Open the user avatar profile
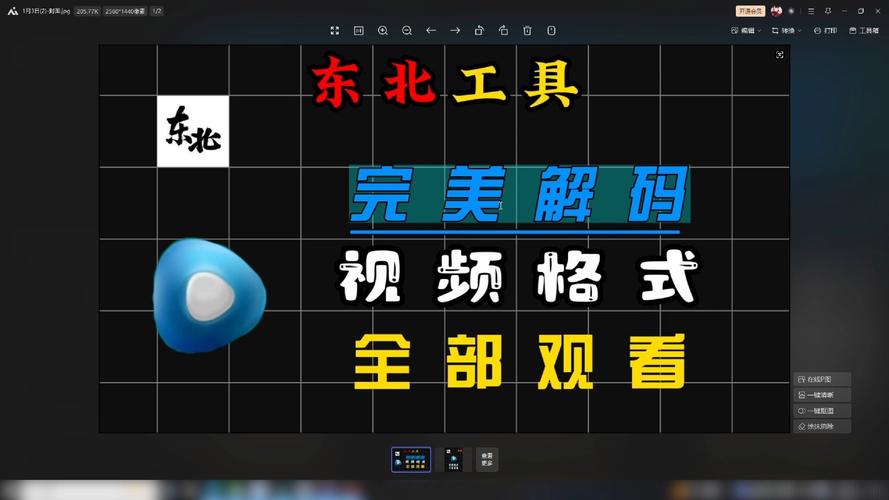This screenshot has height=500, width=889. (776, 11)
